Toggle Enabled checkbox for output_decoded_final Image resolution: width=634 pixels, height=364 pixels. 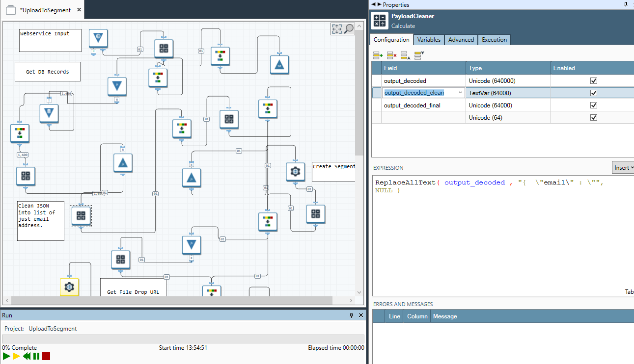(593, 105)
